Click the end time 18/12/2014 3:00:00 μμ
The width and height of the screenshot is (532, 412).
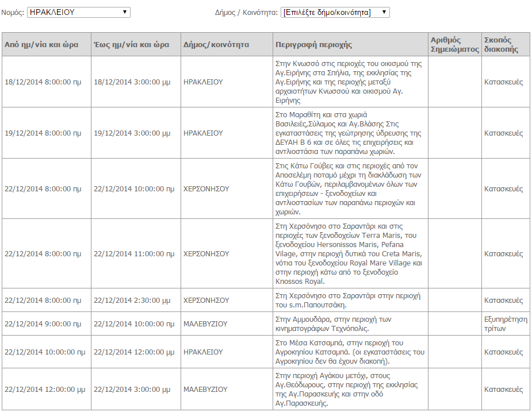tap(132, 82)
